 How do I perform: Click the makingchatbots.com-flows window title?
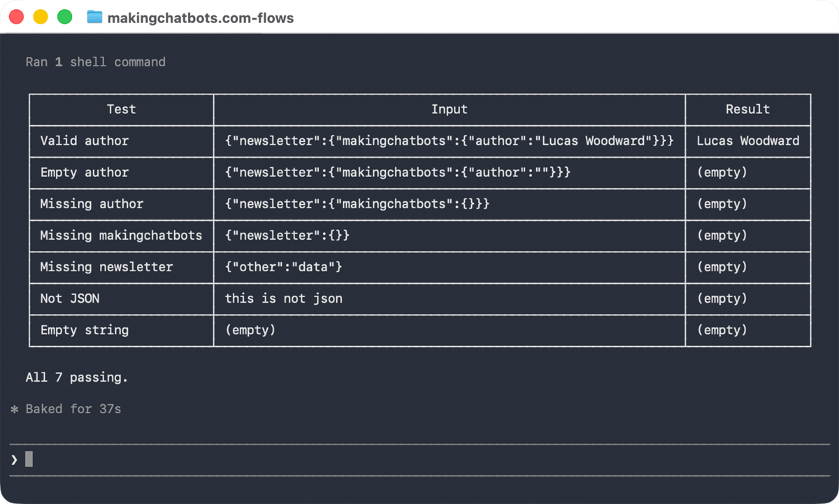201,17
